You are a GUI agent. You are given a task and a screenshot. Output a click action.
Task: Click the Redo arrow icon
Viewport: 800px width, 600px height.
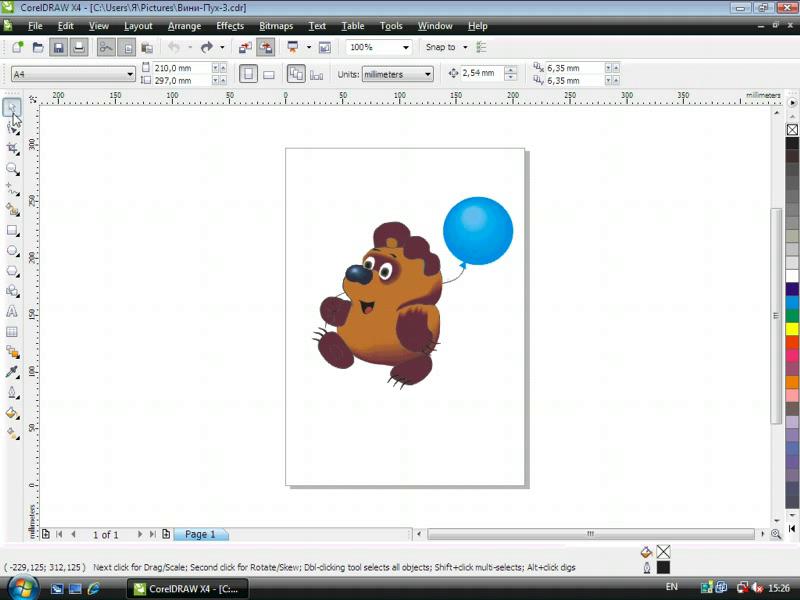(x=207, y=47)
